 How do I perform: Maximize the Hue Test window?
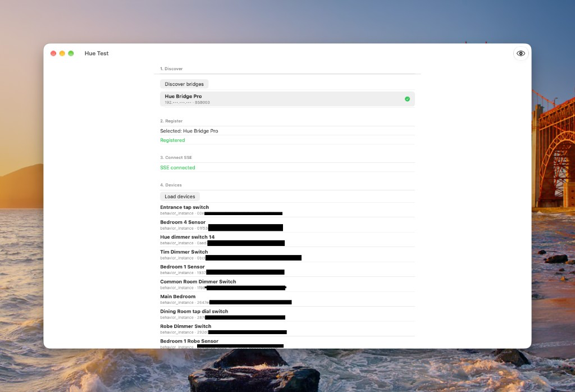point(71,53)
